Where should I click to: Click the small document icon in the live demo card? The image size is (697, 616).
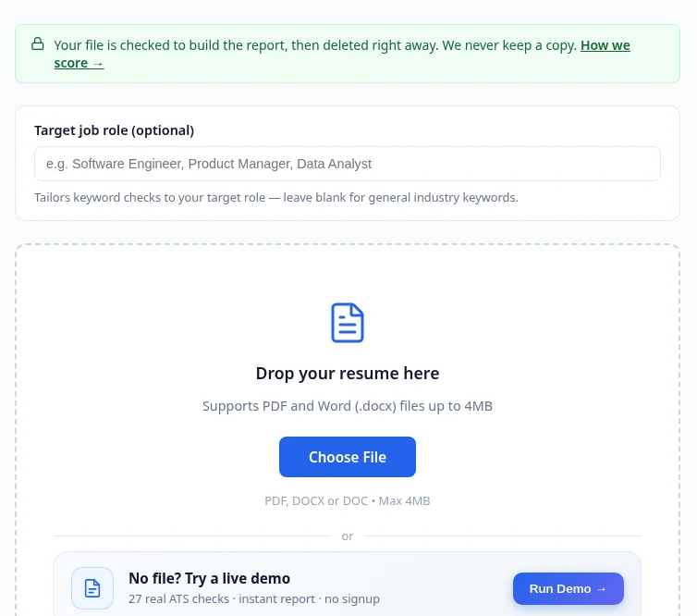click(92, 588)
